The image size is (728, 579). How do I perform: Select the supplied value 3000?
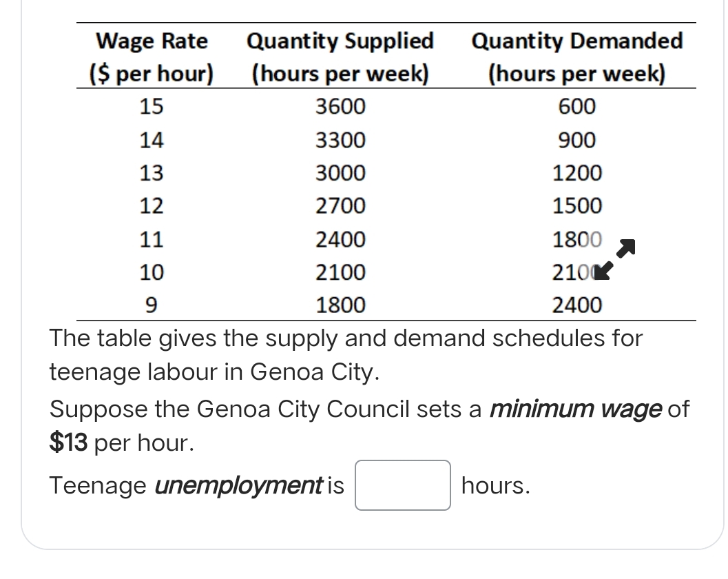click(x=340, y=173)
